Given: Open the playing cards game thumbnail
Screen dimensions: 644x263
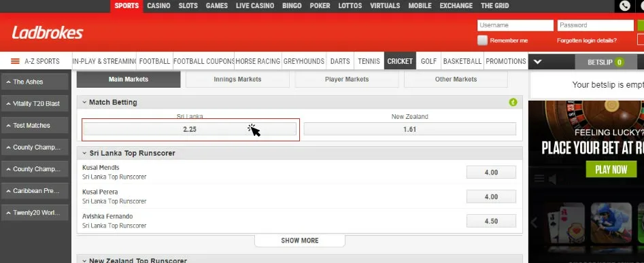Looking at the screenshot, I should point(565,222).
